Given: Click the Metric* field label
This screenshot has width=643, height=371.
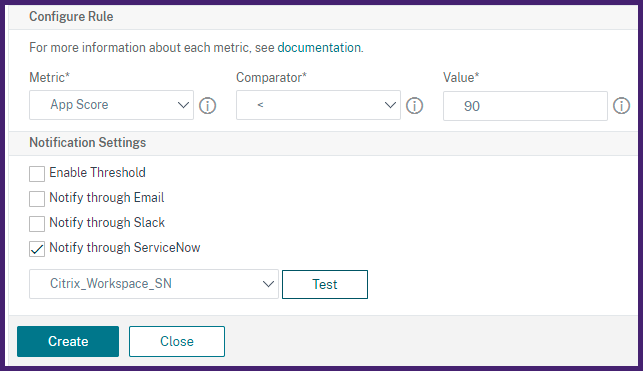Looking at the screenshot, I should pos(50,77).
